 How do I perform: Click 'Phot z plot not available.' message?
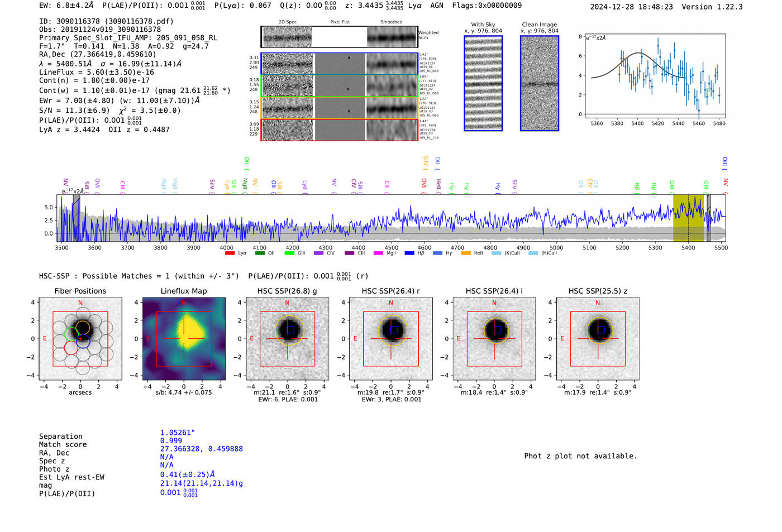point(580,456)
